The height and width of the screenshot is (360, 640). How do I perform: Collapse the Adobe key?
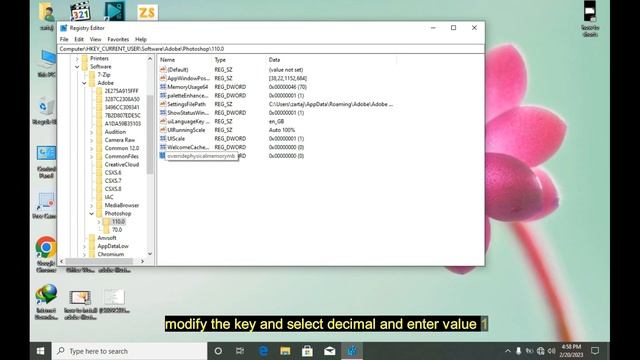84,83
